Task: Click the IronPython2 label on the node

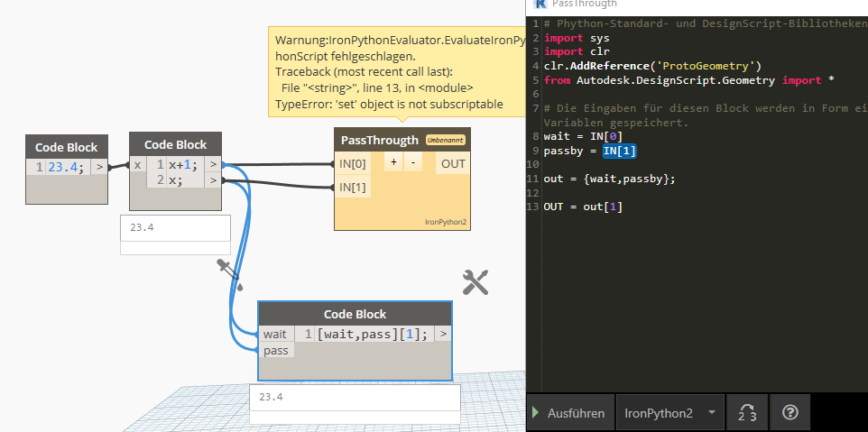Action: pos(446,223)
